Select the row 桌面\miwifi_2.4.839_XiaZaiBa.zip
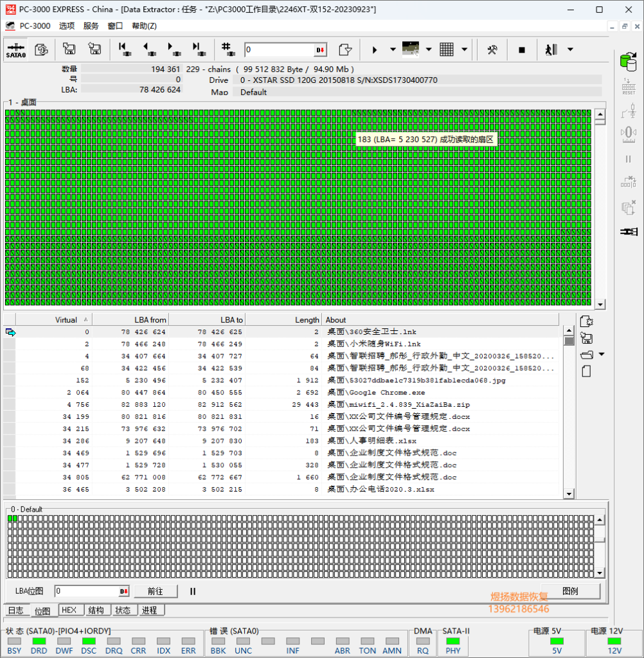 coord(282,405)
